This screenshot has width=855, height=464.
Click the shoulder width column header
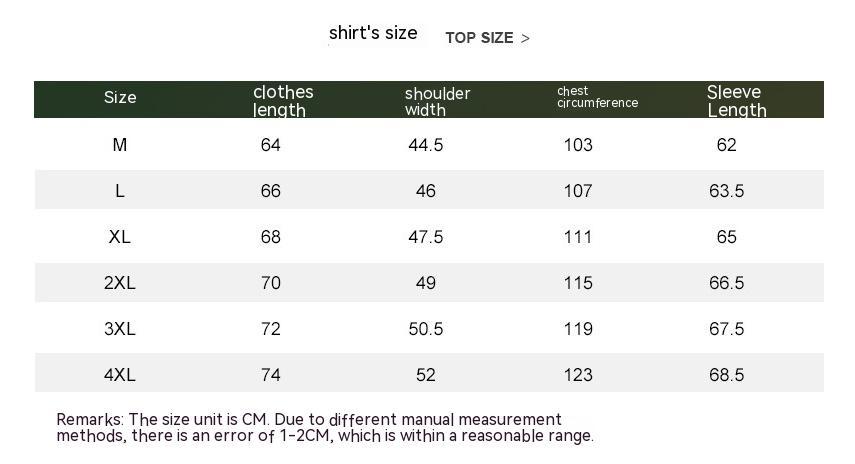coord(437,101)
